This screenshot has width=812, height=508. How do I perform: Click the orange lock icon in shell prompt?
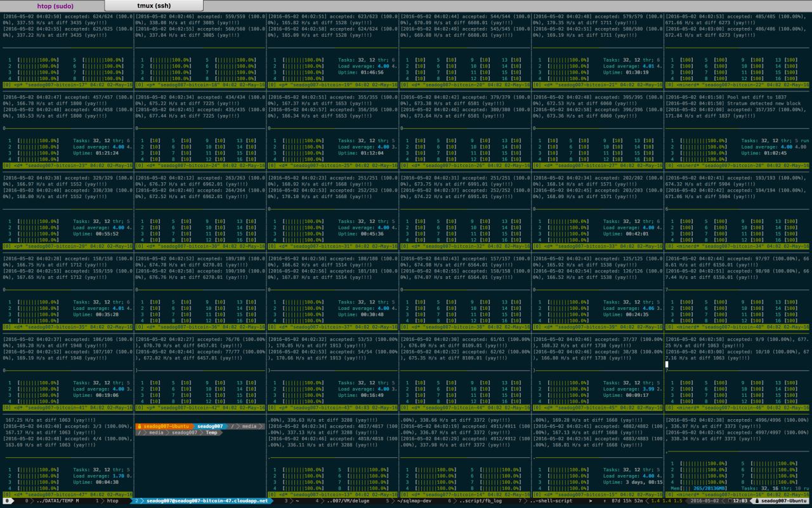(139, 426)
